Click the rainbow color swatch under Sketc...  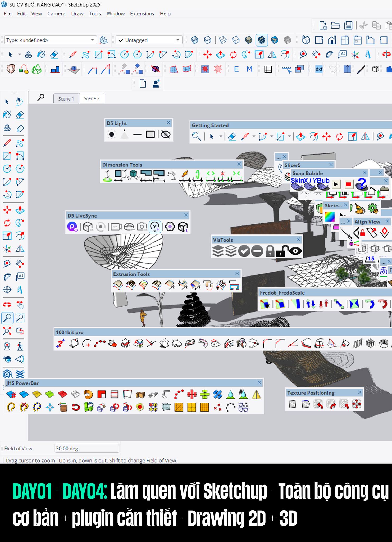tap(330, 217)
